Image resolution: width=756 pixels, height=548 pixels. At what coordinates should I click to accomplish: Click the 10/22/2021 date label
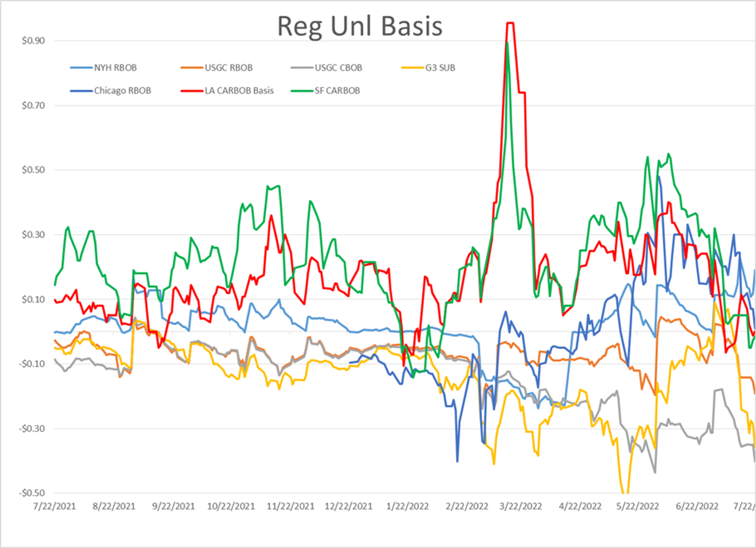[231, 507]
